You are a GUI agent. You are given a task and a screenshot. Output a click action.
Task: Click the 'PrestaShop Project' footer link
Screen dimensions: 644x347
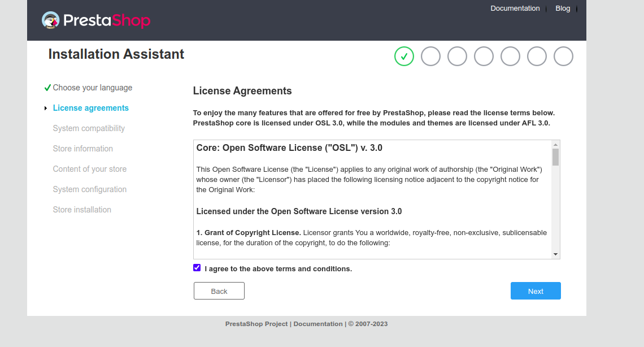coord(256,324)
